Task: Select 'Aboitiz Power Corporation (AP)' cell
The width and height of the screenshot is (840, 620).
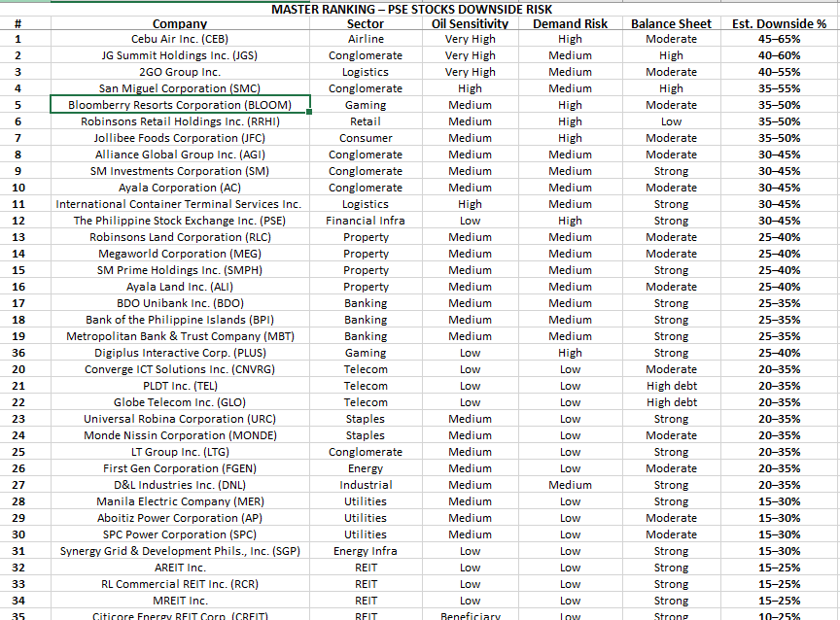Action: tap(180, 518)
